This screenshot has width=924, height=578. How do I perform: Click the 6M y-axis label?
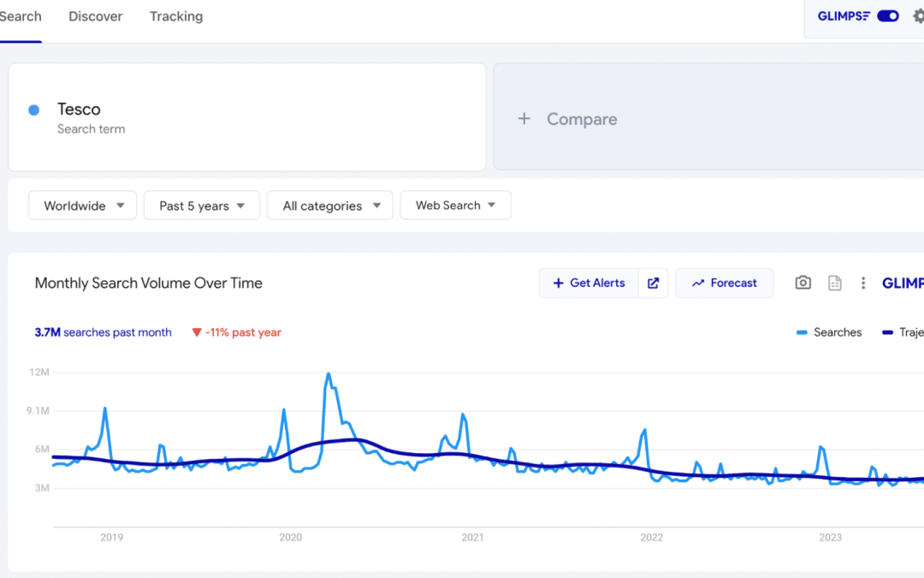(x=43, y=449)
